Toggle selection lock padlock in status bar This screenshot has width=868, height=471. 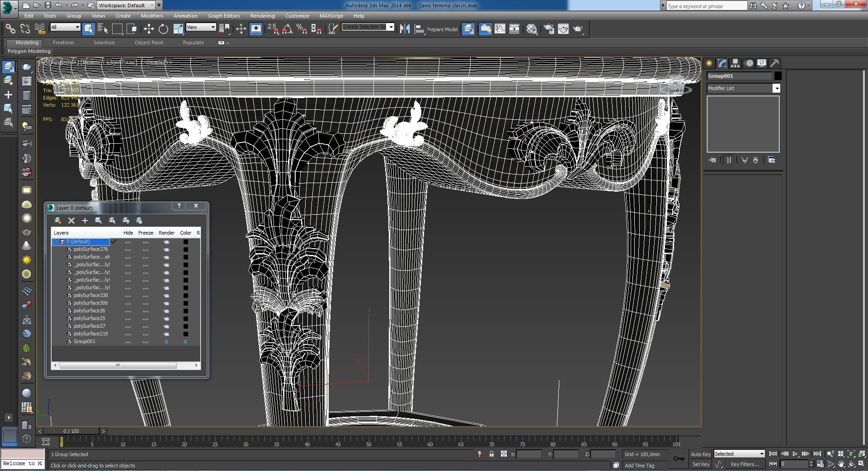491,454
